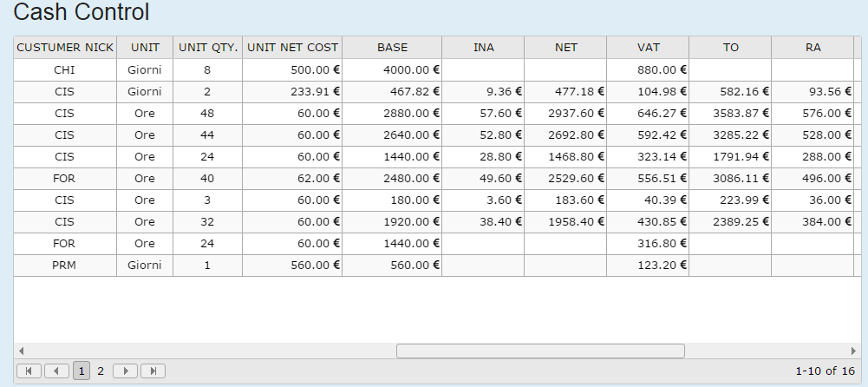Select page 1 in pager
This screenshot has width=868, height=387.
(x=82, y=371)
